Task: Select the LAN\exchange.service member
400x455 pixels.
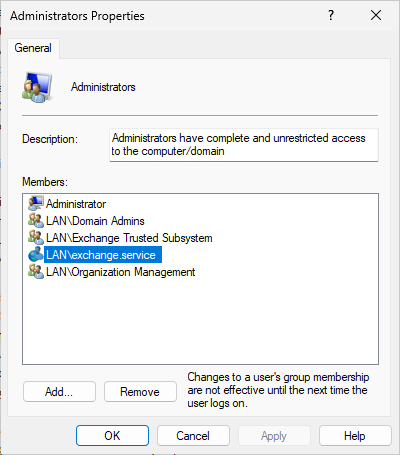Action: pos(103,255)
